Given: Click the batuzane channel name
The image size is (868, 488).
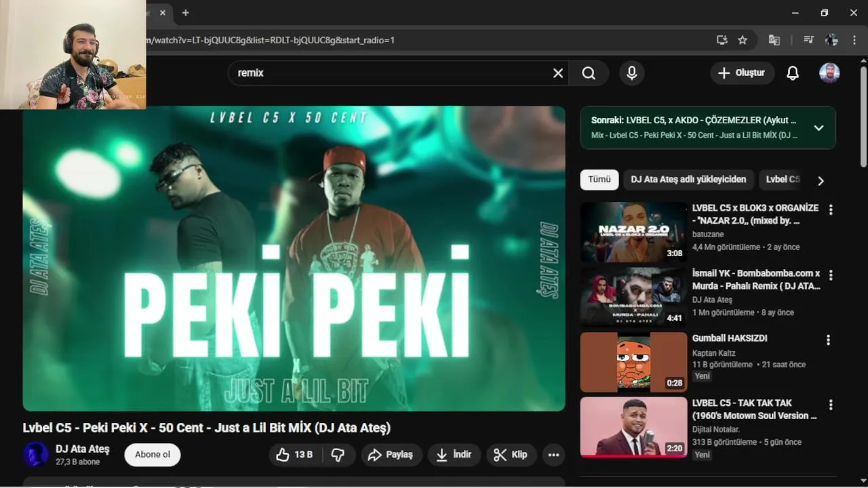Looking at the screenshot, I should tap(708, 235).
